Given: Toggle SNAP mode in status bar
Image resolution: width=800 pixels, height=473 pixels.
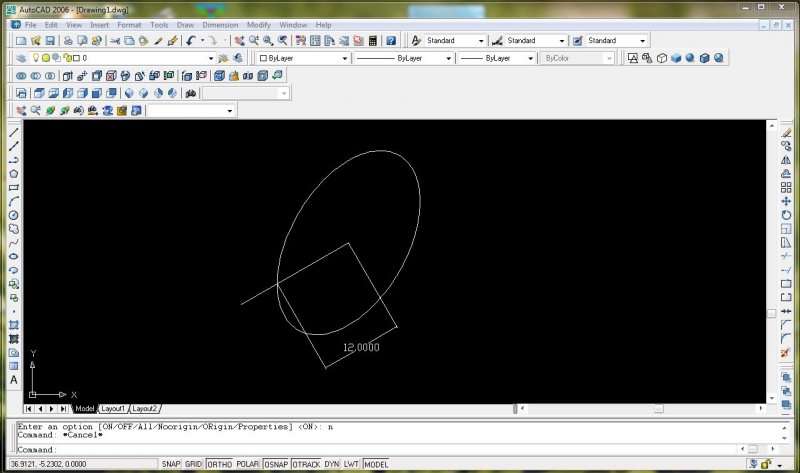Looking at the screenshot, I should [170, 465].
